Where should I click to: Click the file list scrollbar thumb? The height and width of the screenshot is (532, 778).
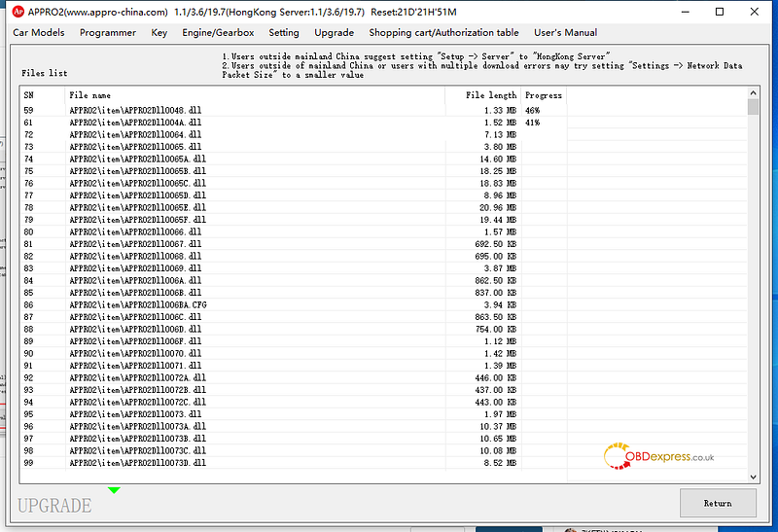tap(753, 107)
